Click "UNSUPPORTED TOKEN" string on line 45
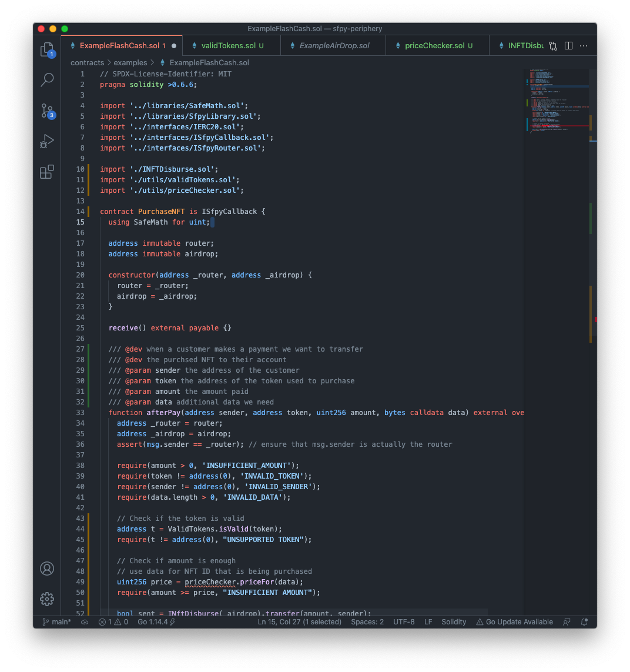The width and height of the screenshot is (630, 672). click(263, 540)
